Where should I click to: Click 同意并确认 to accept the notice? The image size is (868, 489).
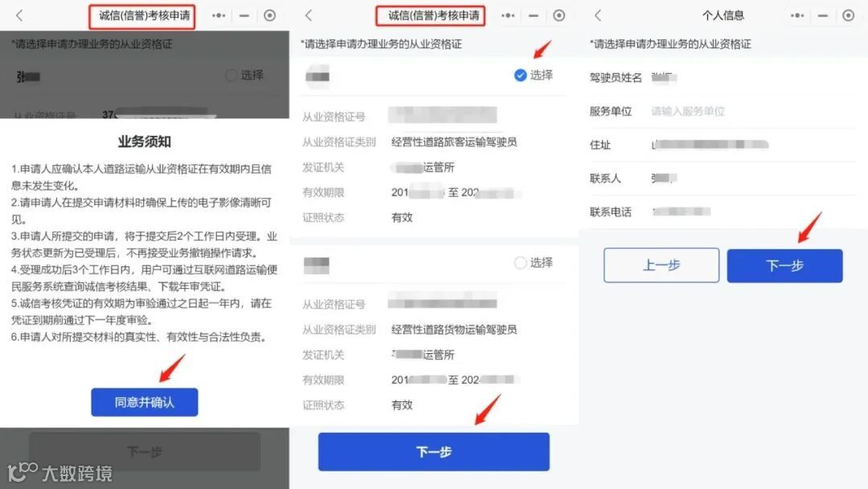pos(145,402)
